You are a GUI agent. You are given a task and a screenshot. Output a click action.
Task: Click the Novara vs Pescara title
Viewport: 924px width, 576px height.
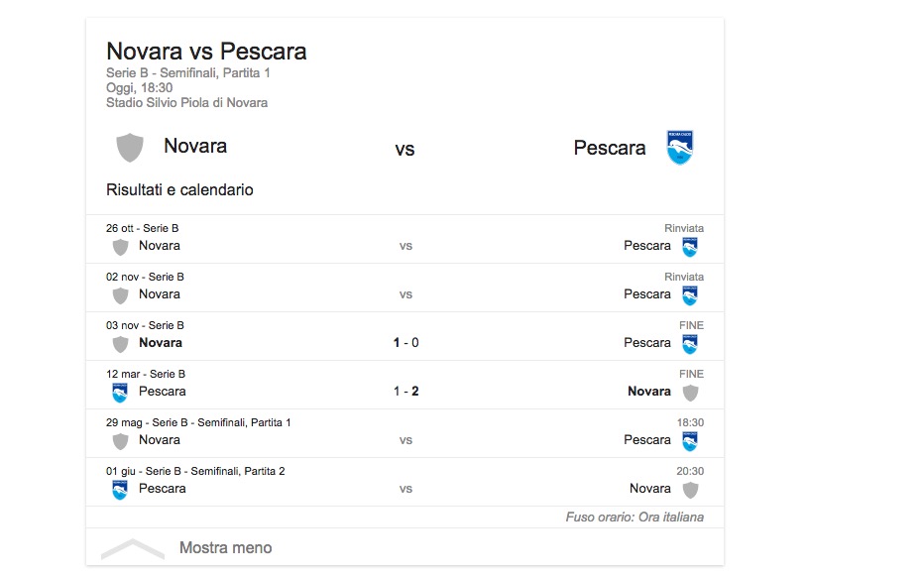pos(206,52)
